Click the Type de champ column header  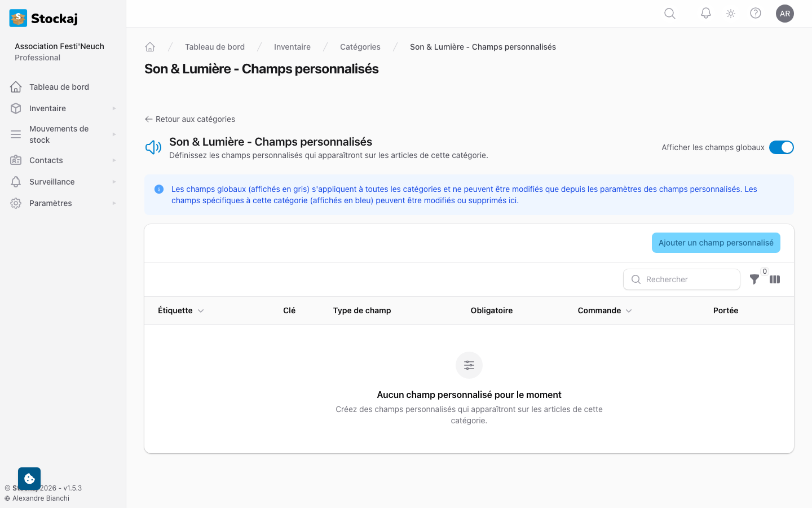click(362, 310)
